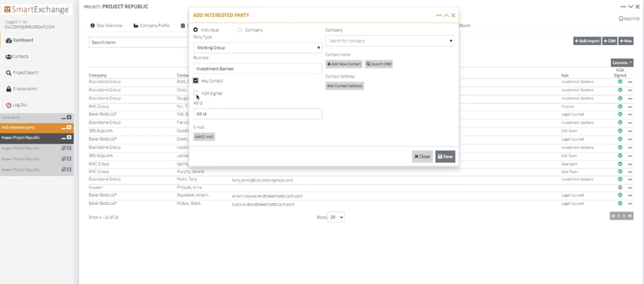Click the Role text input field
644x284 pixels.
[x=258, y=69]
